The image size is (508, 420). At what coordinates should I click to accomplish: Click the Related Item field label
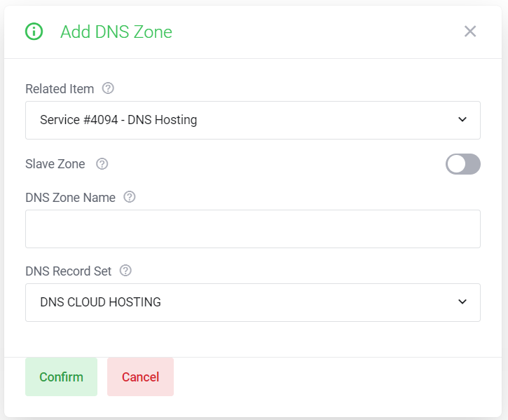(x=60, y=89)
